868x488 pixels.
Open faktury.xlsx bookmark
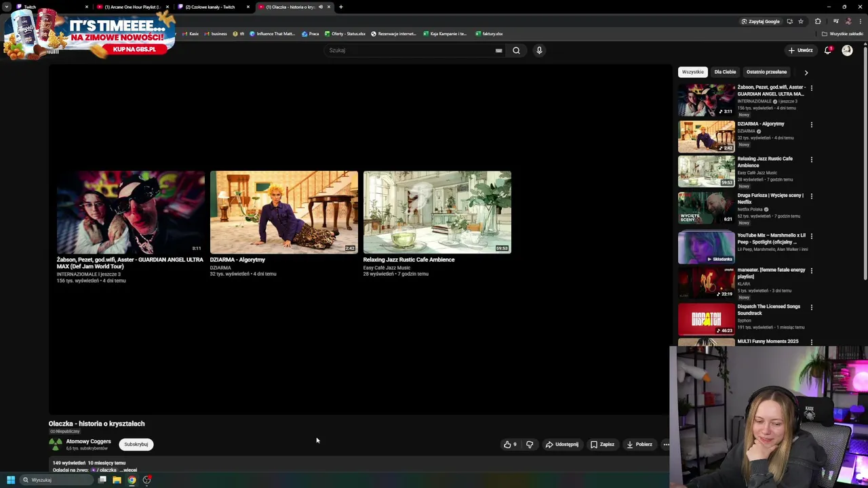489,34
